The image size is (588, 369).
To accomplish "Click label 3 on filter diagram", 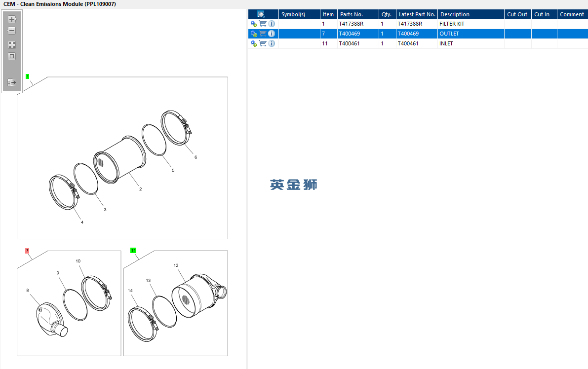I will coord(105,210).
